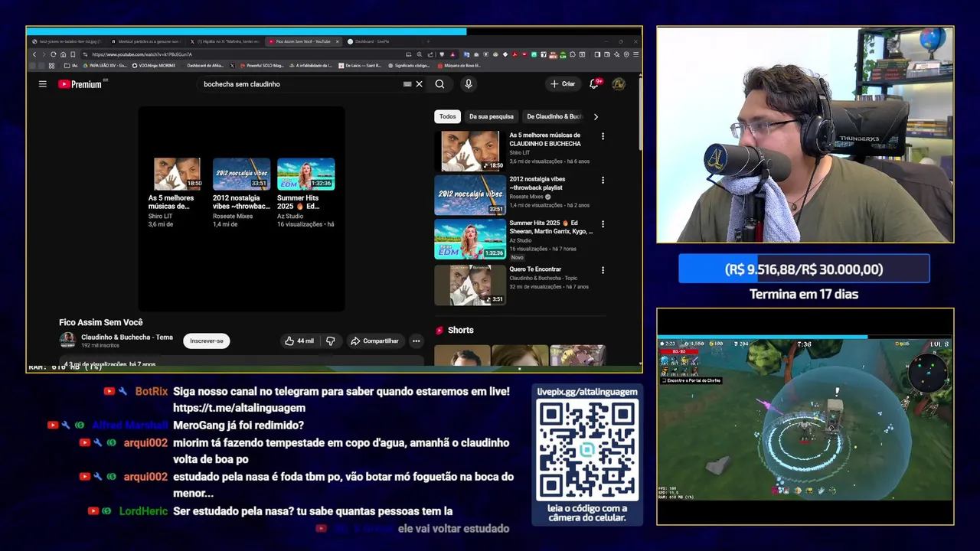Open the t.me/altalinguagem telegram link
980x551 pixels.
point(239,408)
